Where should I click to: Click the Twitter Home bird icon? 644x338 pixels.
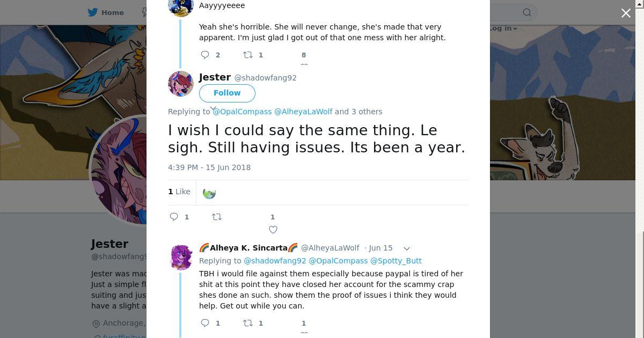93,12
